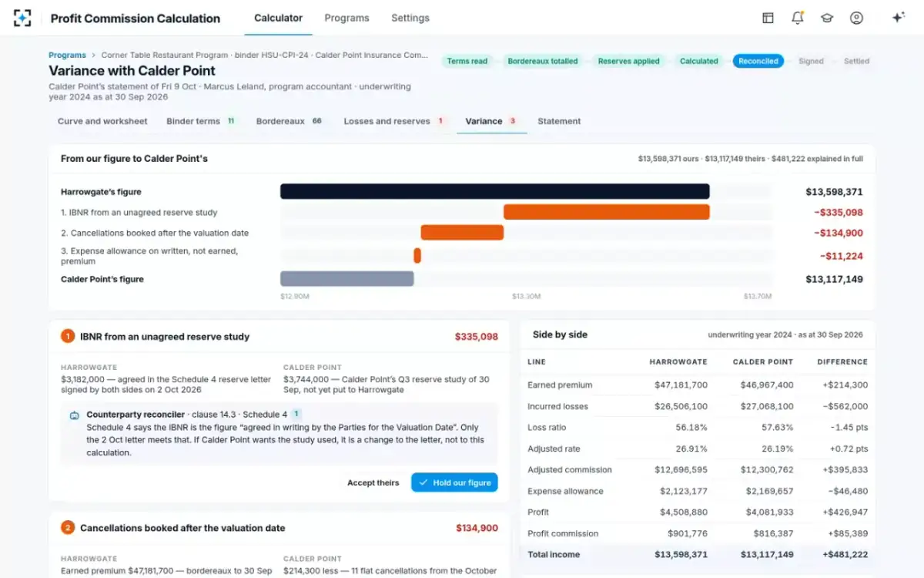Select the Calculated stage pill
This screenshot has width=924, height=578.
pyautogui.click(x=699, y=61)
